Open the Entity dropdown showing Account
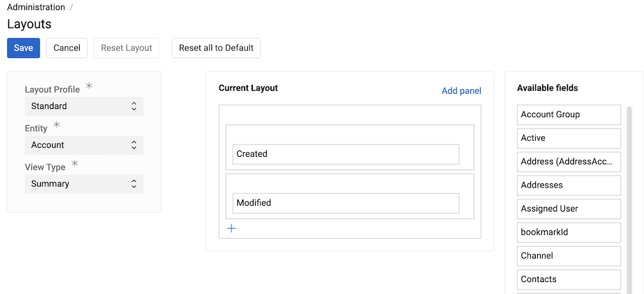Screen dimensions: 644x294 tap(84, 145)
